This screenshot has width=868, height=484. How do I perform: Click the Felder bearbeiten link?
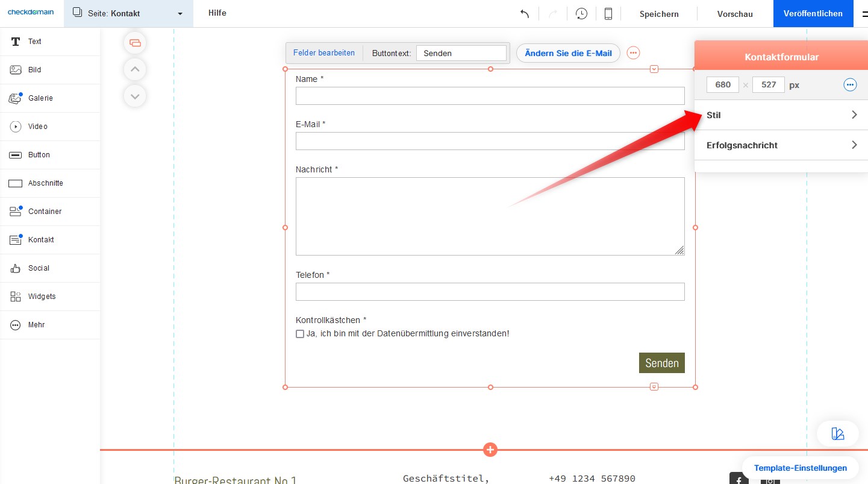click(324, 53)
